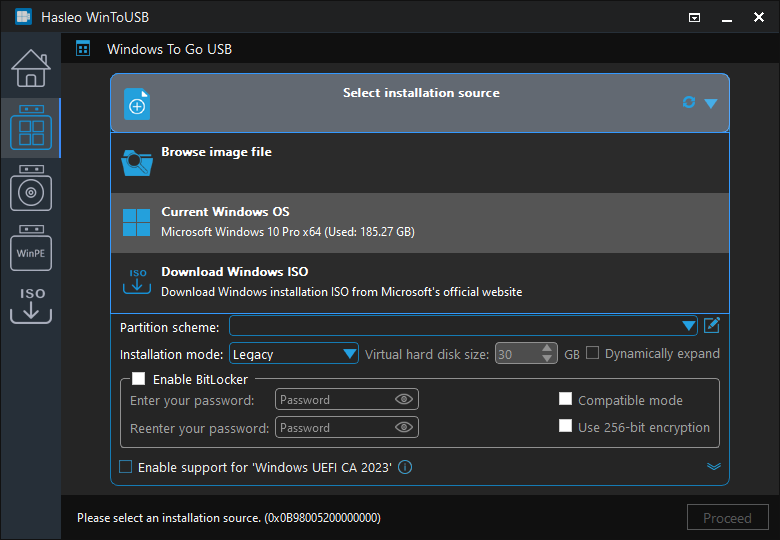
Task: Select the Windows To Go USB sidebar icon
Action: (31, 128)
